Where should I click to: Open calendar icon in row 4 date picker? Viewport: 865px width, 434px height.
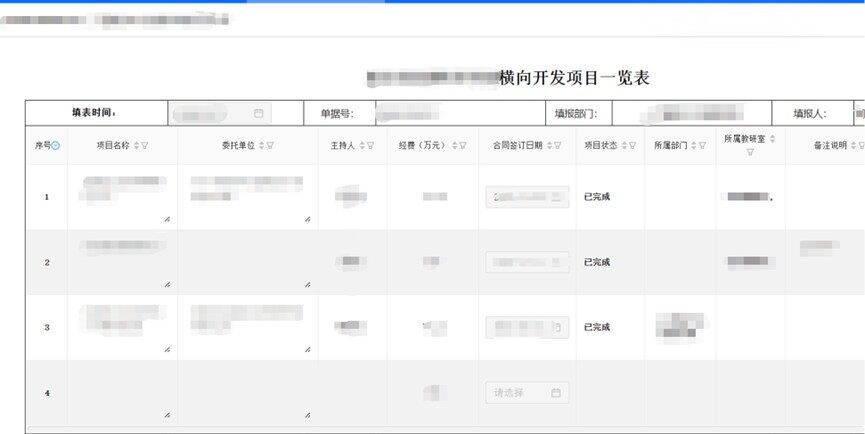pos(556,393)
